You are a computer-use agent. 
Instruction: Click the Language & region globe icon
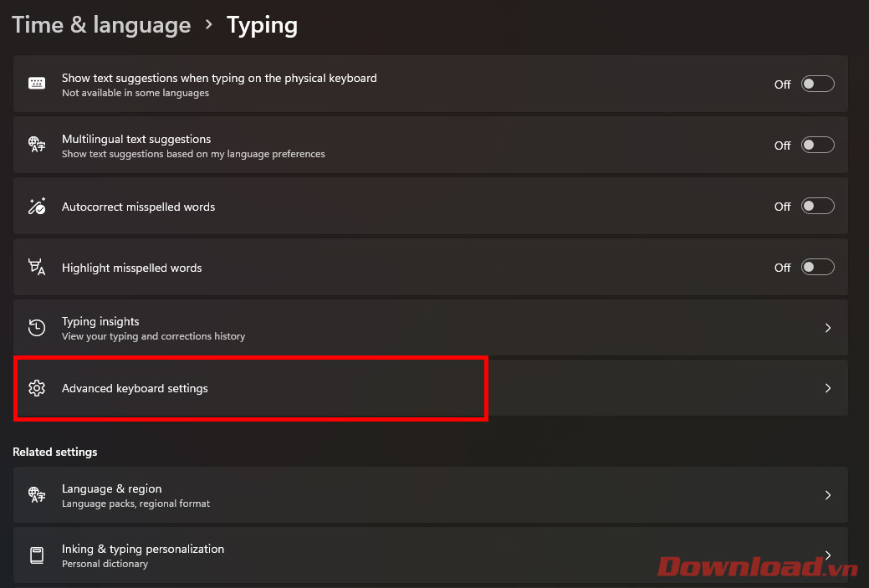coord(37,494)
